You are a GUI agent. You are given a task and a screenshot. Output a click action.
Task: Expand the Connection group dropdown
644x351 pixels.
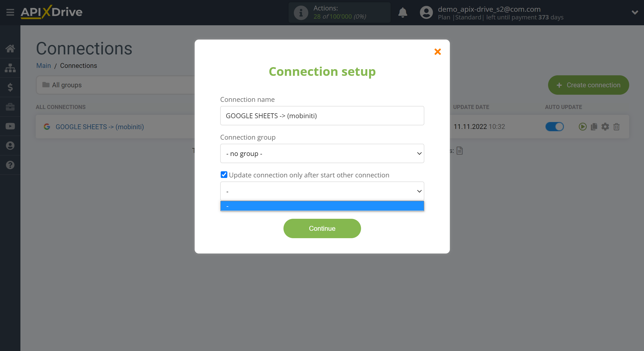[x=322, y=153]
